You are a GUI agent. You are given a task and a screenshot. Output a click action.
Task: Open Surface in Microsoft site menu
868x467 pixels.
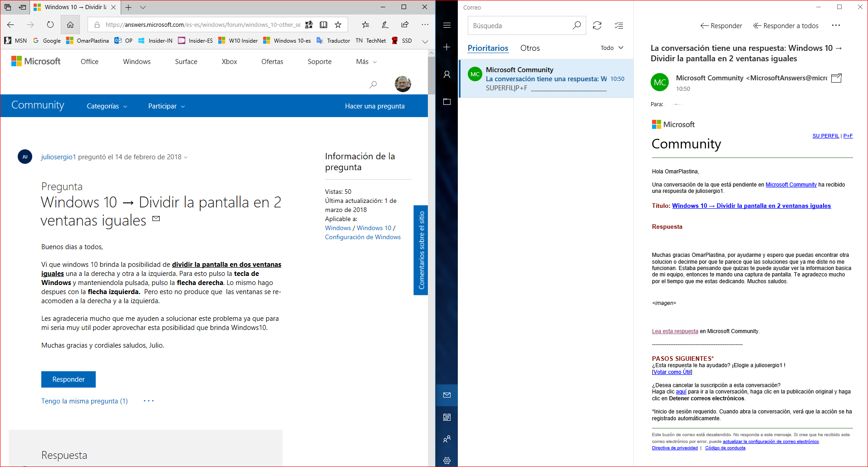click(x=186, y=62)
